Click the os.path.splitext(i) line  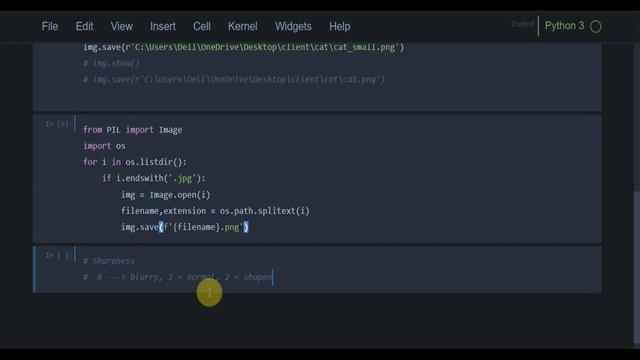point(215,211)
